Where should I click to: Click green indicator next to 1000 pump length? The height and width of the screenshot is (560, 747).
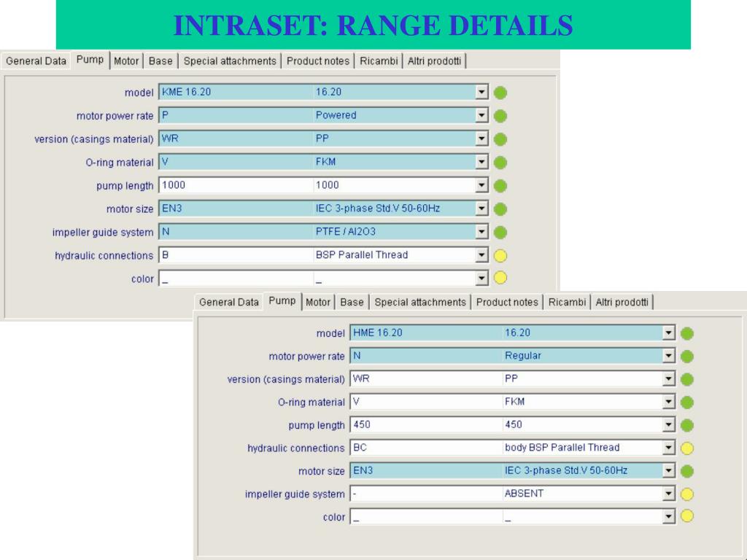tap(500, 186)
